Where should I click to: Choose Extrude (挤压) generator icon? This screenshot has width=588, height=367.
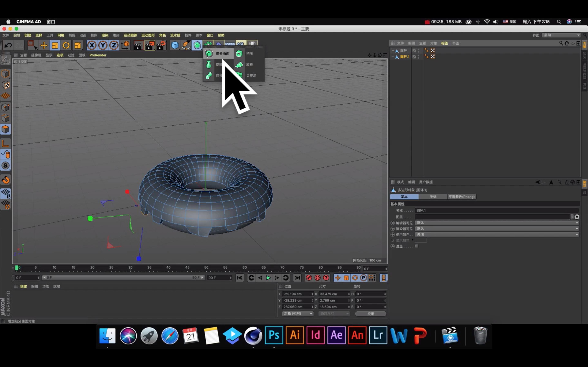tap(239, 54)
